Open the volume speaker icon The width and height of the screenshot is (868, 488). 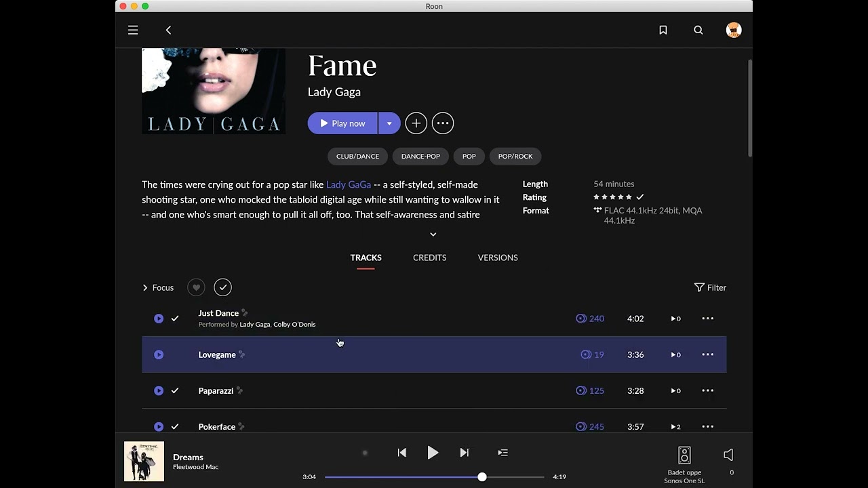click(728, 455)
